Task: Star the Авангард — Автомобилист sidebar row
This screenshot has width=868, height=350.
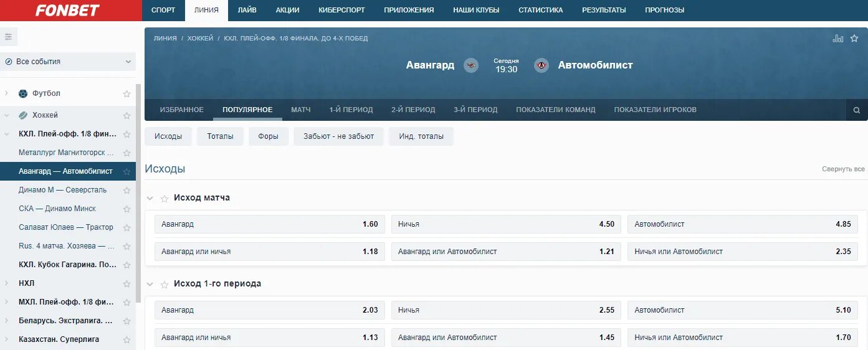Action: (127, 171)
